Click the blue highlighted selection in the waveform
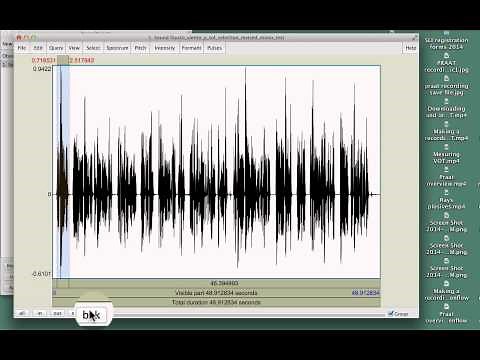480x360 pixels. (64, 172)
